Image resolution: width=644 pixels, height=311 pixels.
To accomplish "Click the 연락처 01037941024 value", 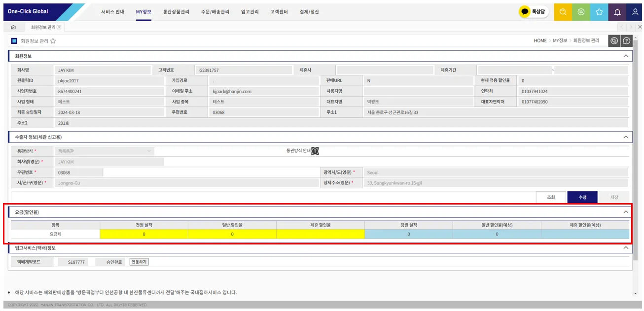I will (x=574, y=91).
